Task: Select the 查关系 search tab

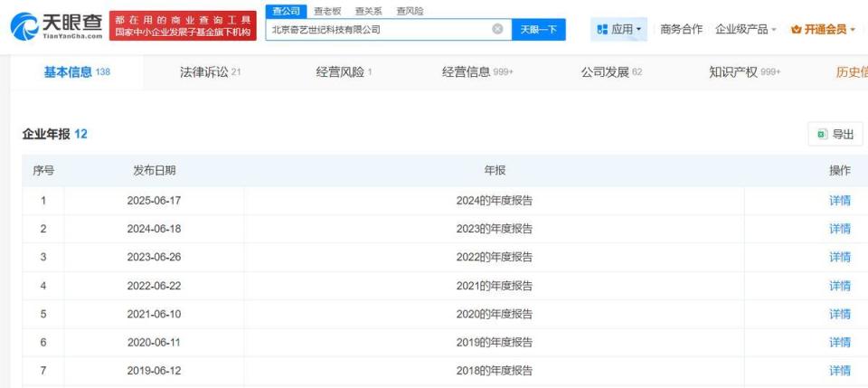Action: click(369, 11)
